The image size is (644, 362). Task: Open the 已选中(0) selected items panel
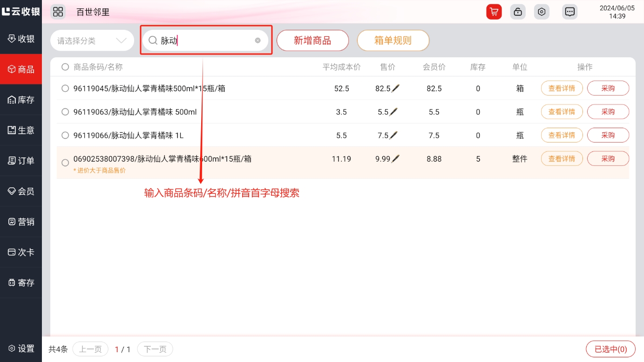pos(610,349)
